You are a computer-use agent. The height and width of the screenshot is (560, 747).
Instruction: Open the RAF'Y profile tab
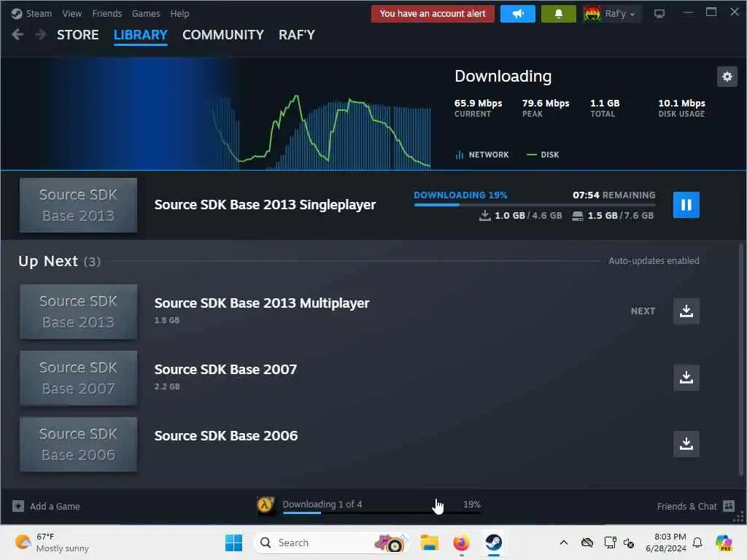[x=297, y=35]
